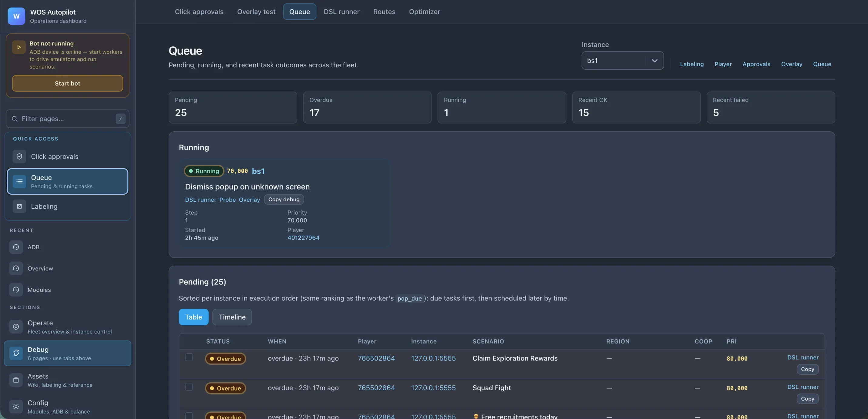Open Overlay link near Instance selector
868x419 pixels.
point(792,64)
